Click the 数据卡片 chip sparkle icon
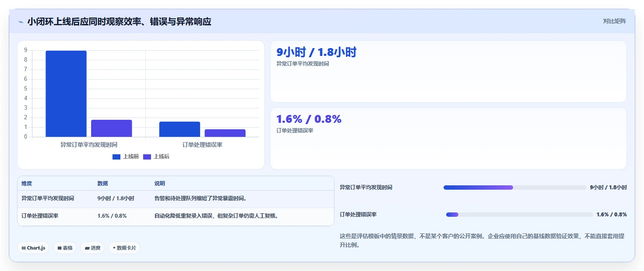The height and width of the screenshot is (271, 644). (114, 248)
